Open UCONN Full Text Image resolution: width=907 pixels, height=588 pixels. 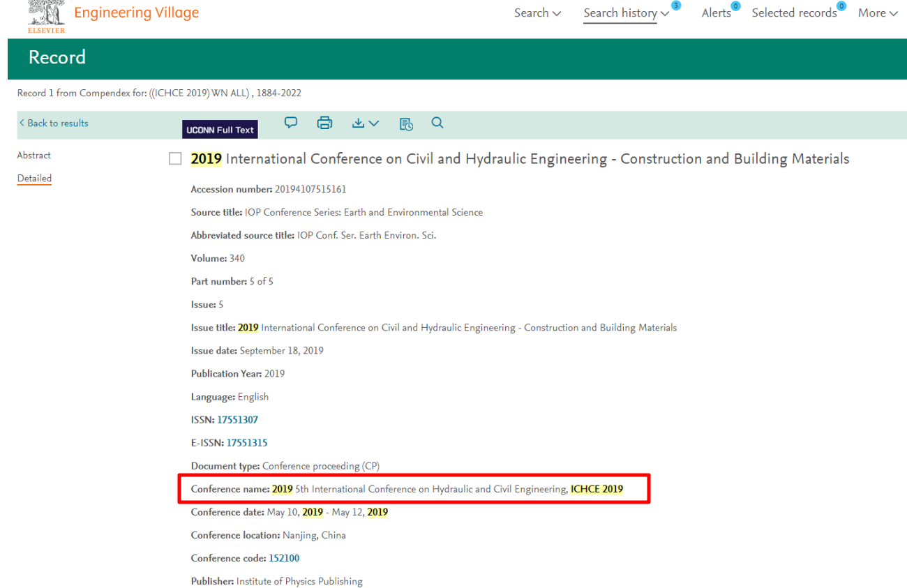pyautogui.click(x=220, y=130)
